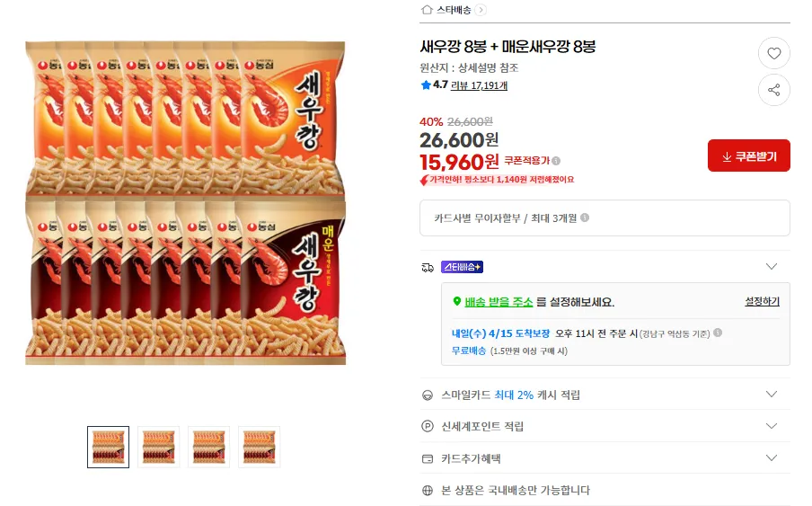The image size is (812, 506).
Task: Click the info icon beside 최대 3개월
Action: 585,217
